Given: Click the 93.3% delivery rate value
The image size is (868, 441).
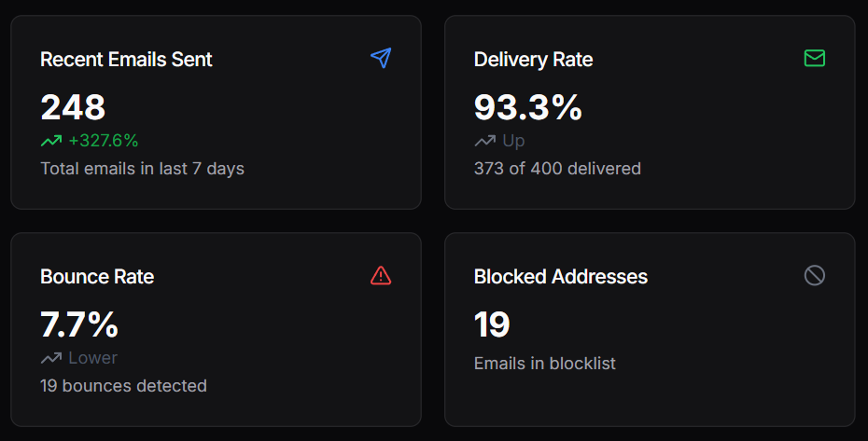Looking at the screenshot, I should [x=527, y=108].
